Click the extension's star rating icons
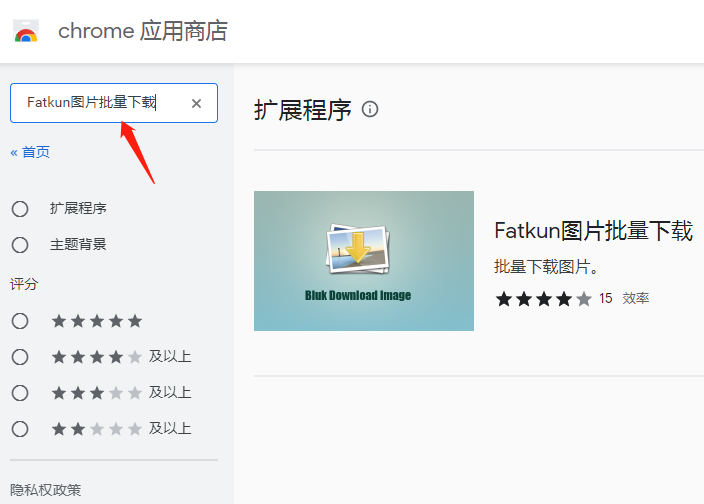Image resolution: width=704 pixels, height=504 pixels. [543, 298]
